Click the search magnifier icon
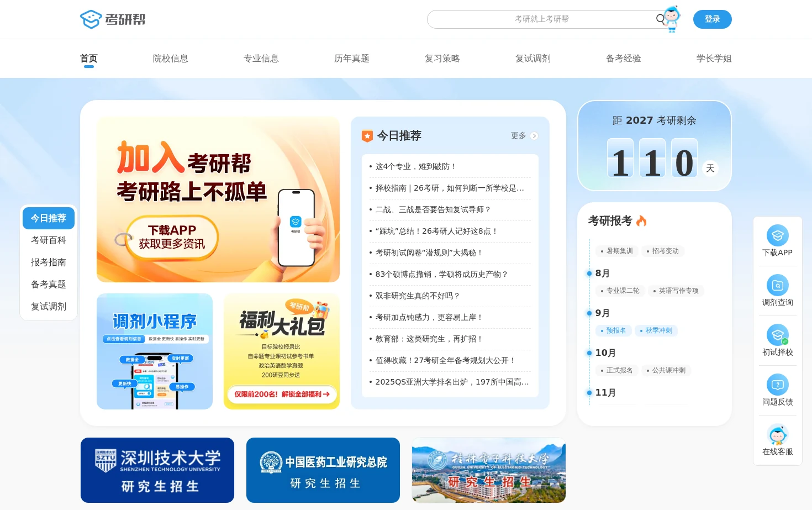 (660, 19)
